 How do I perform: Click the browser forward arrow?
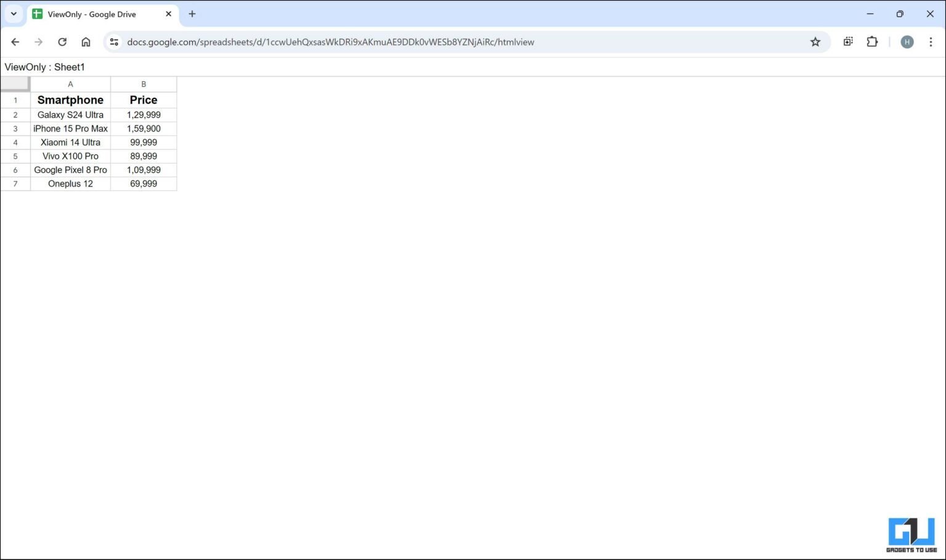coord(39,42)
